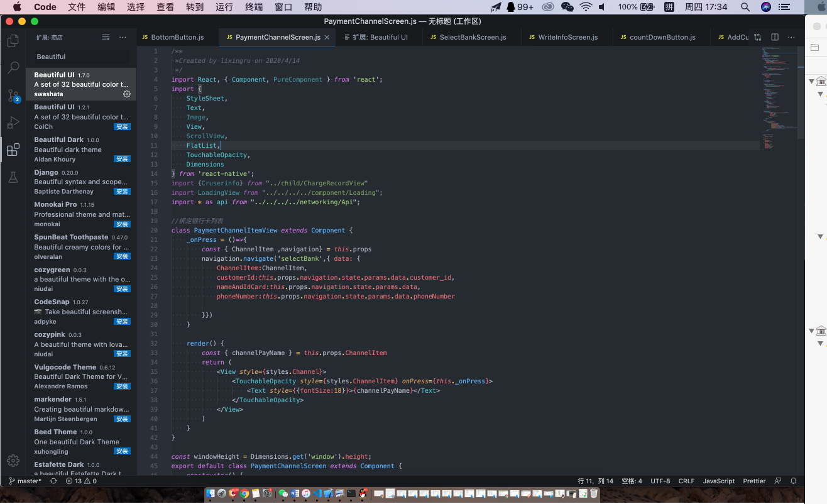Split the editor to the right
Viewport: 827px width, 504px height.
[775, 37]
